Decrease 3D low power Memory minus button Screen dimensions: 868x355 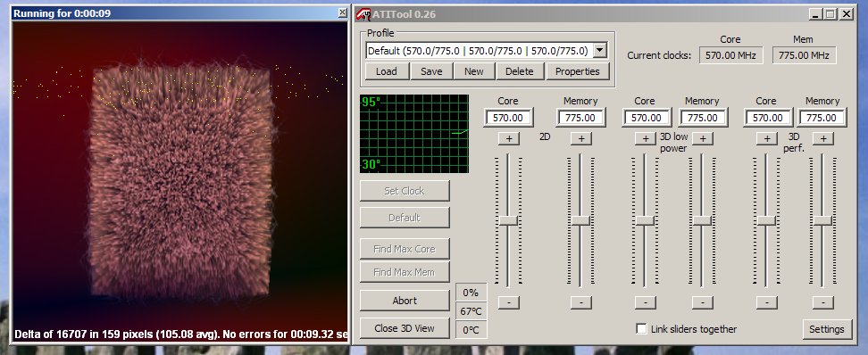[x=703, y=302]
